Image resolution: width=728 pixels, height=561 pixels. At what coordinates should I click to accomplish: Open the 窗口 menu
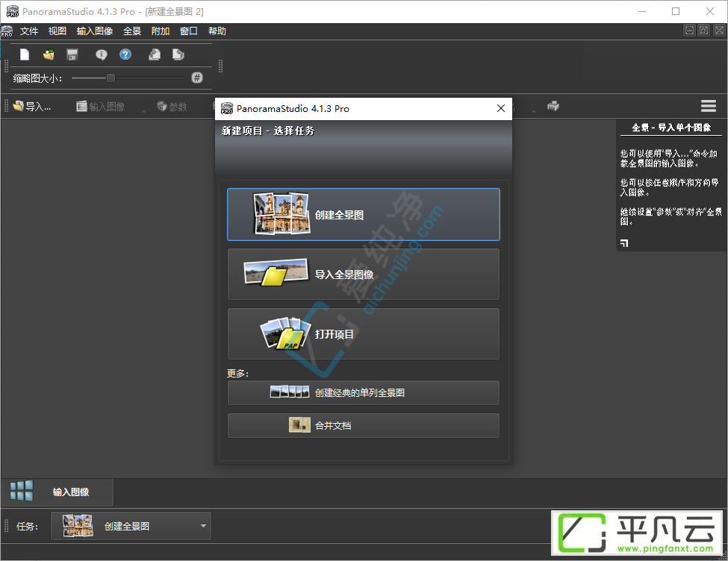coord(188,31)
